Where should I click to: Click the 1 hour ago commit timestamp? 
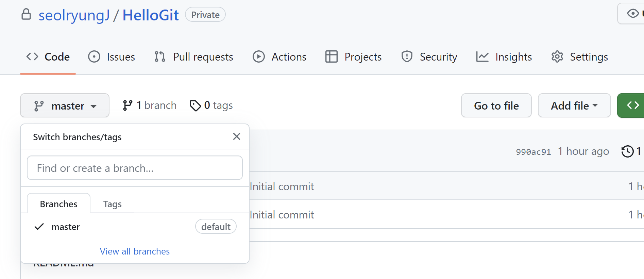point(583,151)
